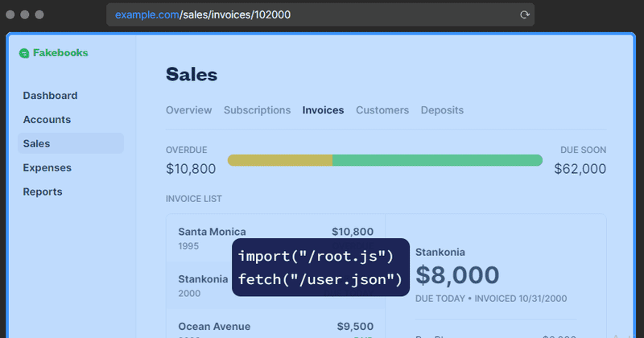Open Accounts in the sidebar

click(47, 120)
